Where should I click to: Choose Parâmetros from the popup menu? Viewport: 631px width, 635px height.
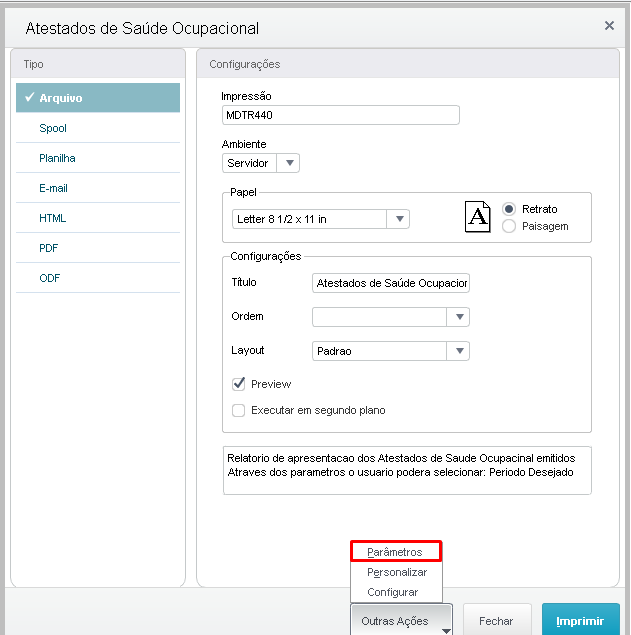[396, 552]
